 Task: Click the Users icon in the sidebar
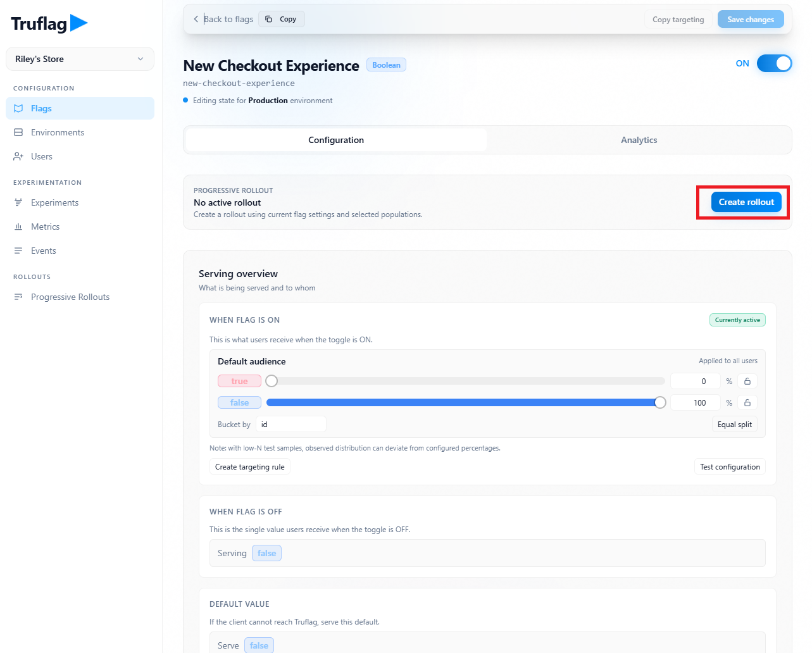[20, 156]
